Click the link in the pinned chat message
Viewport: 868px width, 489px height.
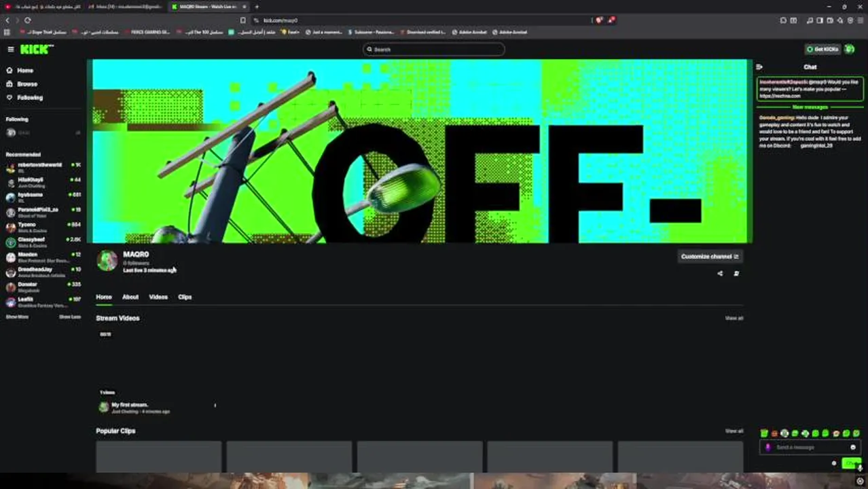point(779,96)
